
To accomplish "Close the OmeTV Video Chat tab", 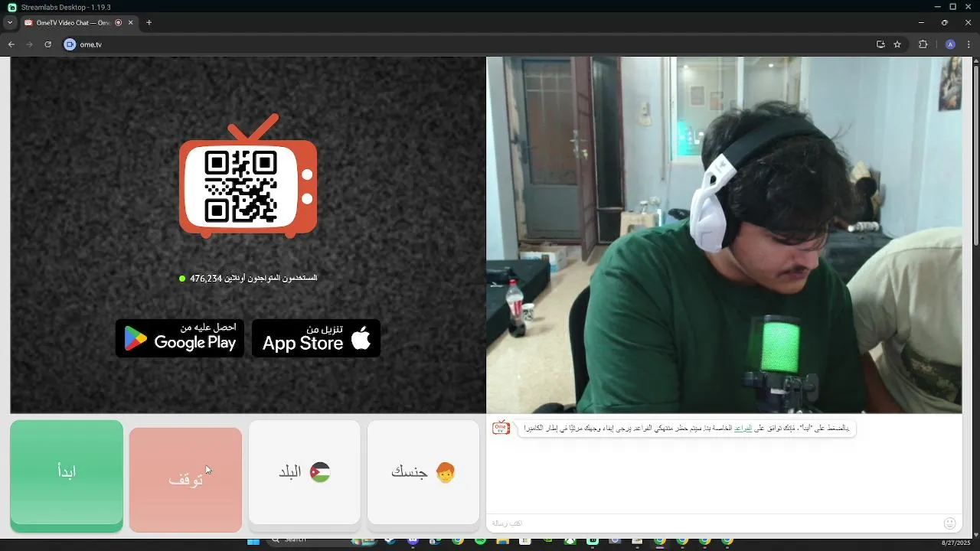I will pyautogui.click(x=130, y=23).
